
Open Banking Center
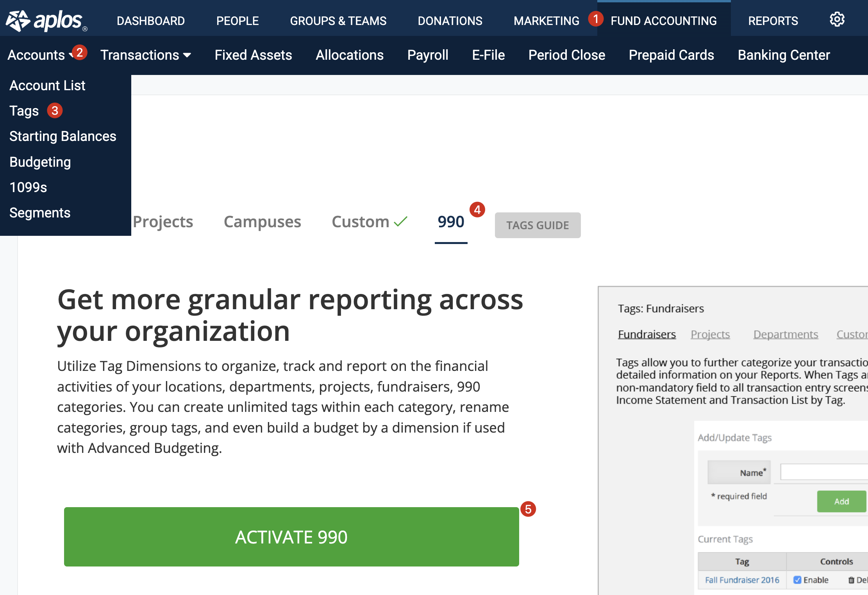tap(784, 55)
